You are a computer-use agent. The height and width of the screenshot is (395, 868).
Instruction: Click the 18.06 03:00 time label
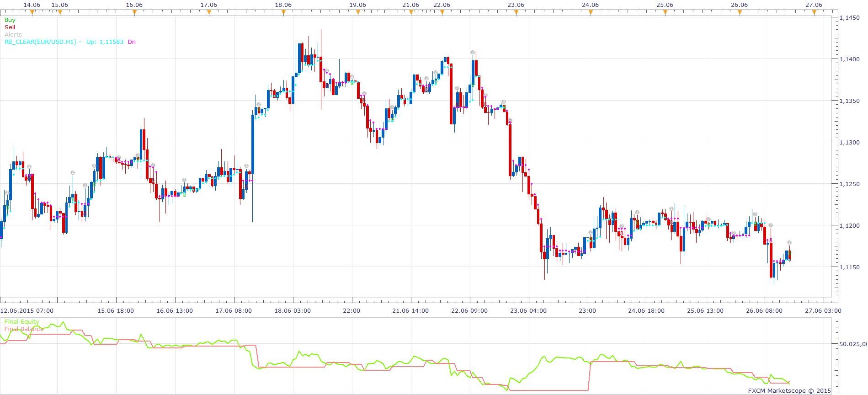point(293,311)
